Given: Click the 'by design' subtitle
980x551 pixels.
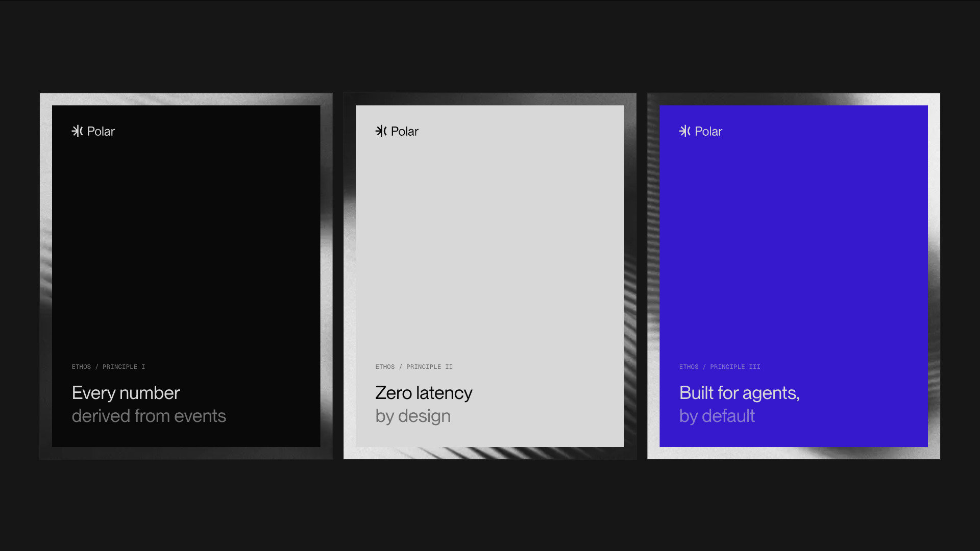Looking at the screenshot, I should [413, 416].
